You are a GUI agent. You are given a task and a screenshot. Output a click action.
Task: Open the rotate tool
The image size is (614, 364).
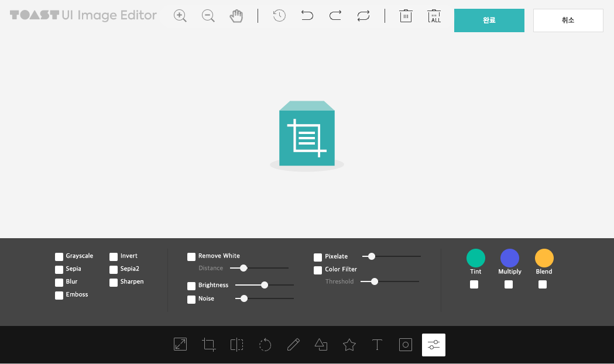click(x=265, y=345)
